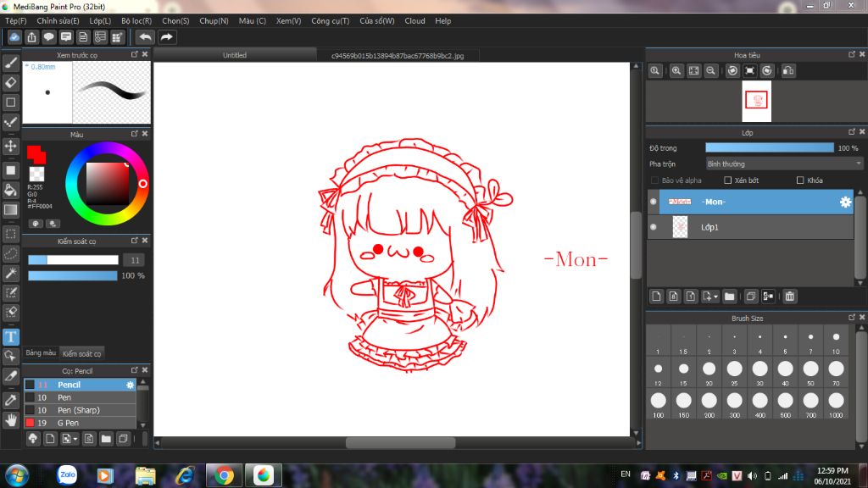Screen dimensions: 868x488
Task: Open Zalo from the taskbar
Action: (x=67, y=475)
